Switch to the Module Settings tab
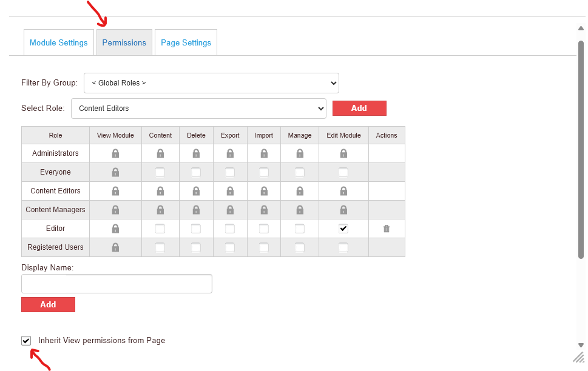The height and width of the screenshot is (371, 588). point(59,43)
